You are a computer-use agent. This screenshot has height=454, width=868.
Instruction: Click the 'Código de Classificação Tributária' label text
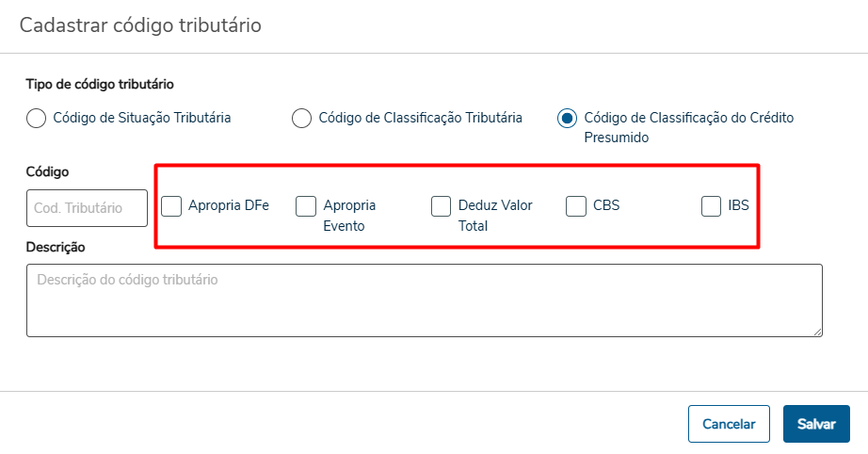(420, 118)
